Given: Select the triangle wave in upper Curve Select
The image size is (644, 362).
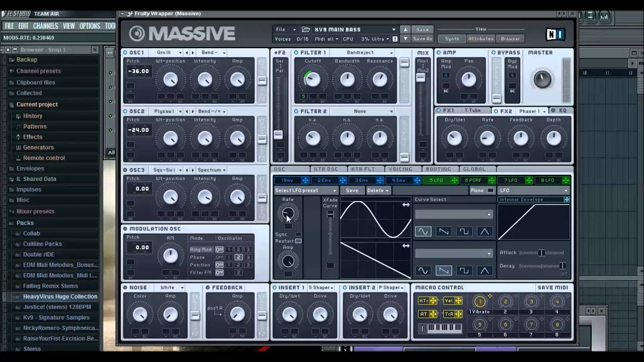Looking at the screenshot, I should tap(485, 231).
